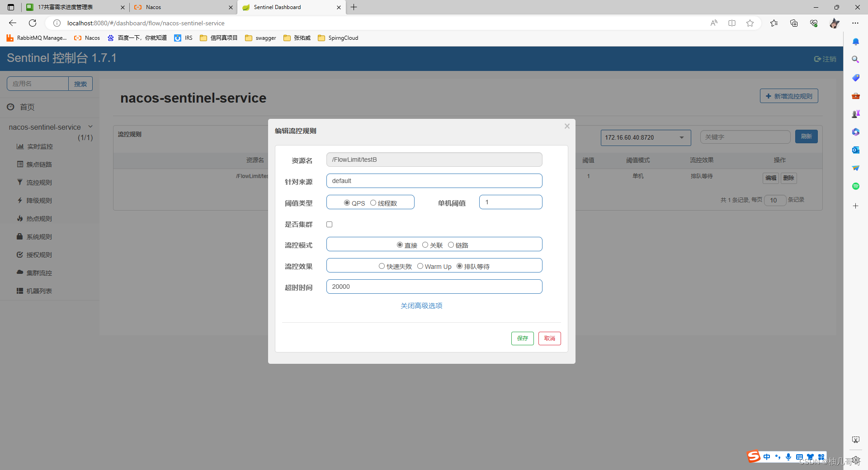Open 簇点链路 in the sidebar
This screenshot has height=470, width=868.
pos(39,164)
